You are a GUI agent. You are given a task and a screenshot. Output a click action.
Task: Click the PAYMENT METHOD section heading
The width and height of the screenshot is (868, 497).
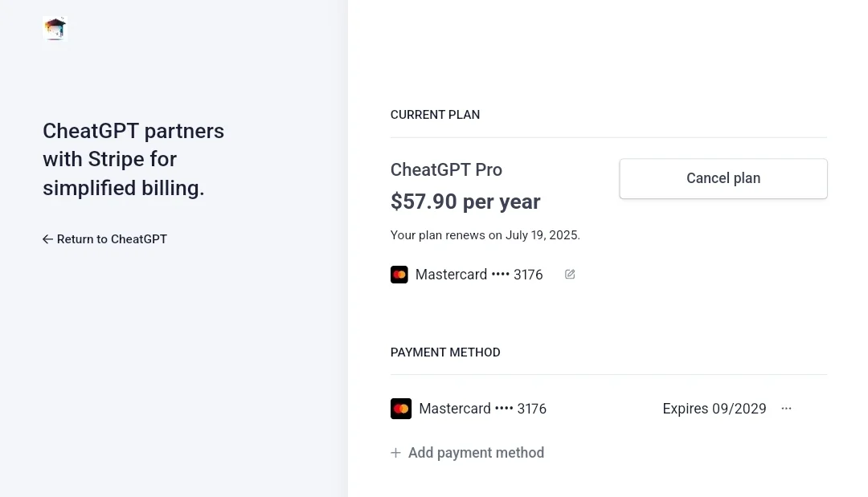[445, 352]
